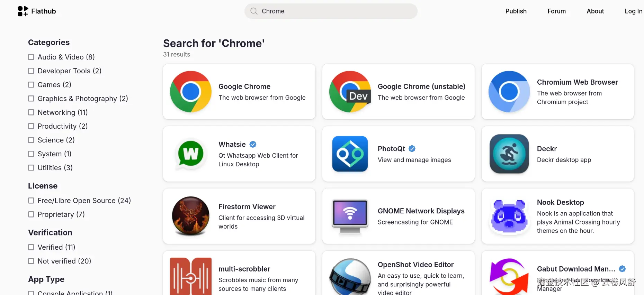This screenshot has width=644, height=295.
Task: Click 'Qt Whatsapp Web Client' description
Action: [x=258, y=160]
